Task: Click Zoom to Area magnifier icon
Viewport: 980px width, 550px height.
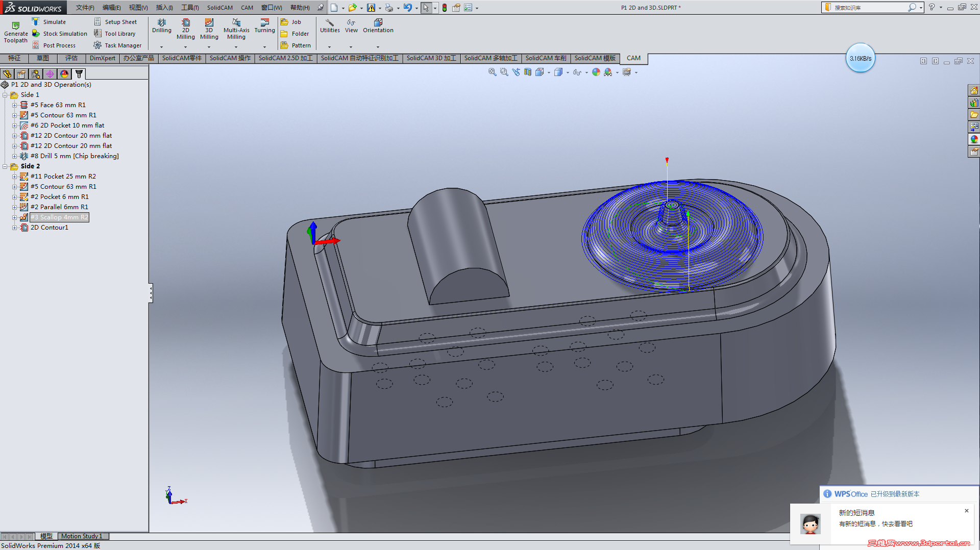Action: tap(504, 72)
